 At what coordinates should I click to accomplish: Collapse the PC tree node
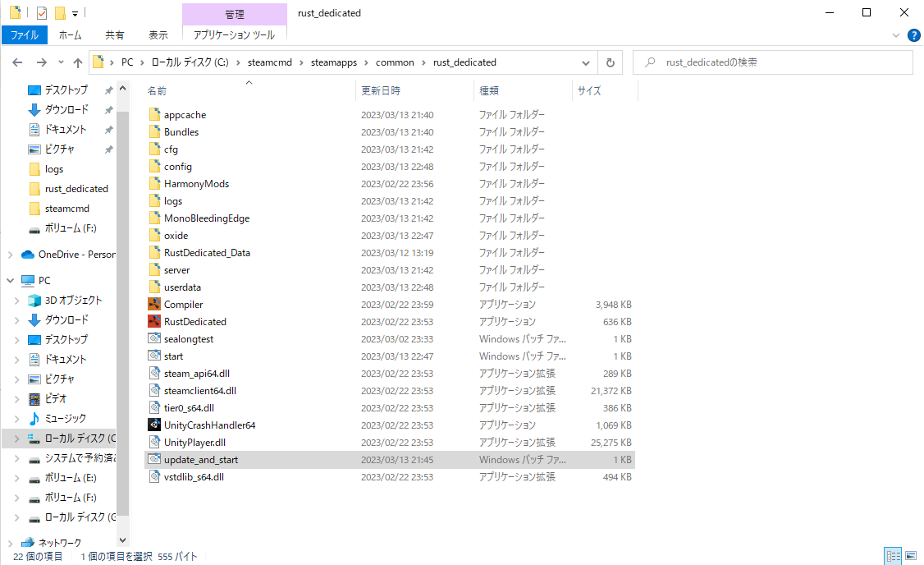tap(10, 280)
